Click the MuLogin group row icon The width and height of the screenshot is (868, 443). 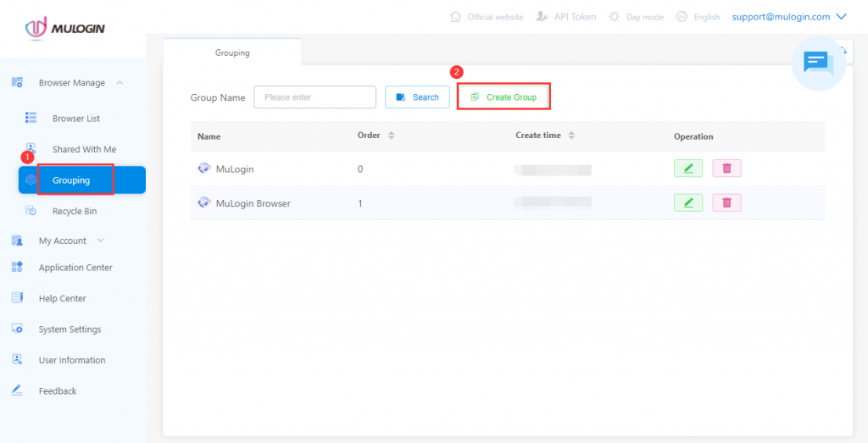[204, 168]
